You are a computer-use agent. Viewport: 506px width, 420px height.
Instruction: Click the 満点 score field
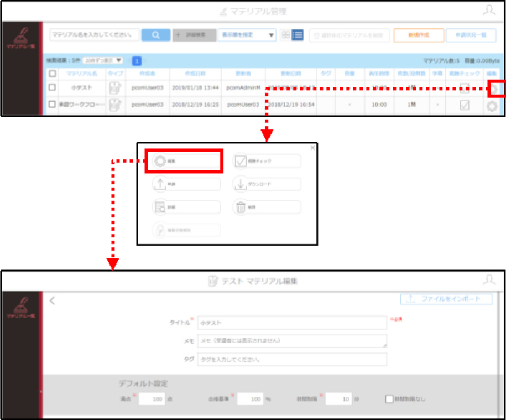[x=152, y=399]
